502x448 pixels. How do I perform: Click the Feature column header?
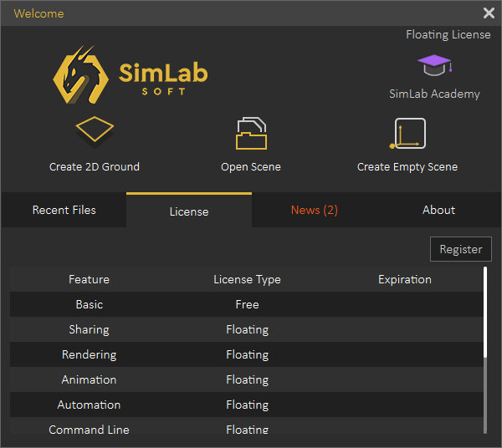89,279
